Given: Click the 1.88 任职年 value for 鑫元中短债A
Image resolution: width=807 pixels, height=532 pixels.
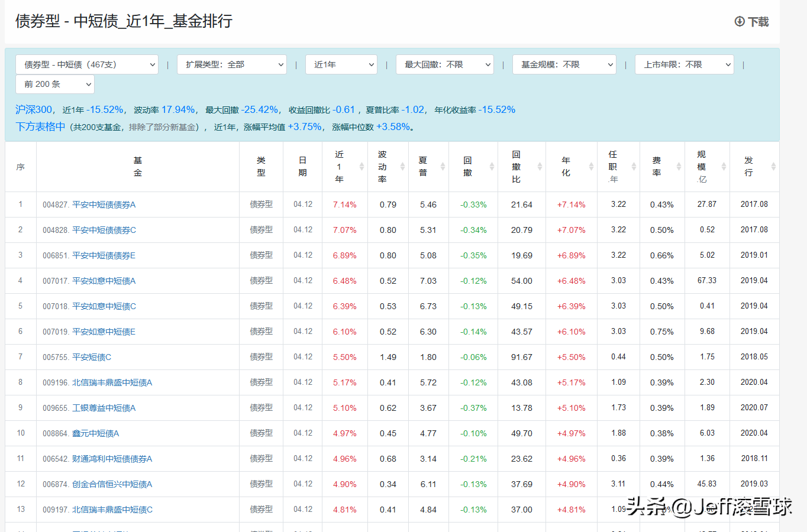Looking at the screenshot, I should point(619,433).
